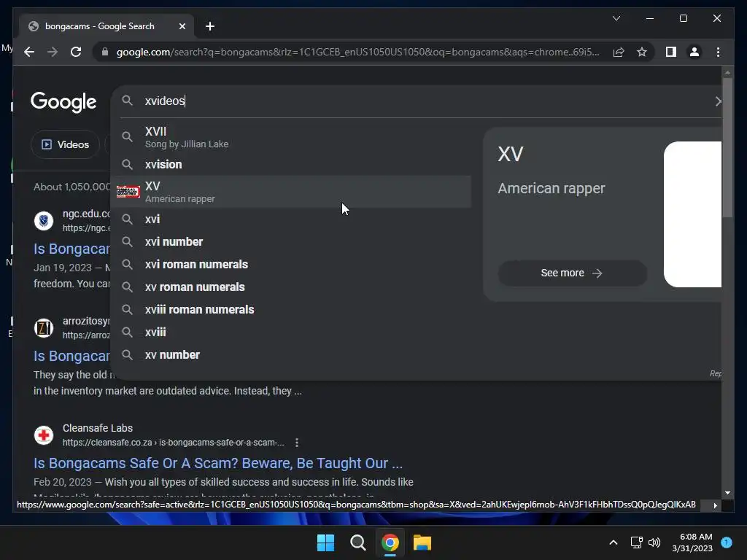Viewport: 747px width, 560px height.
Task: Click the Google logo
Action: tap(63, 101)
